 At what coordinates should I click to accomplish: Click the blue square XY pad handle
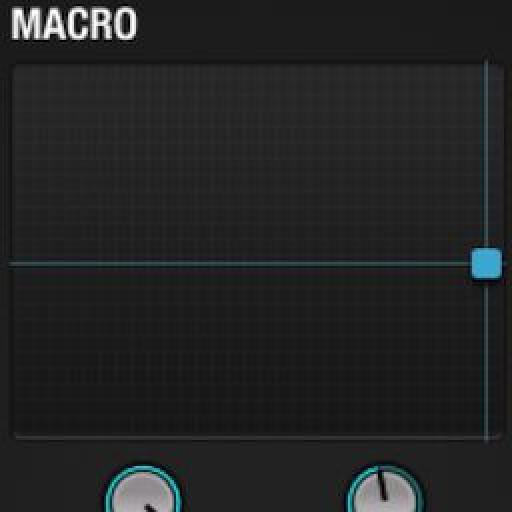(486, 263)
